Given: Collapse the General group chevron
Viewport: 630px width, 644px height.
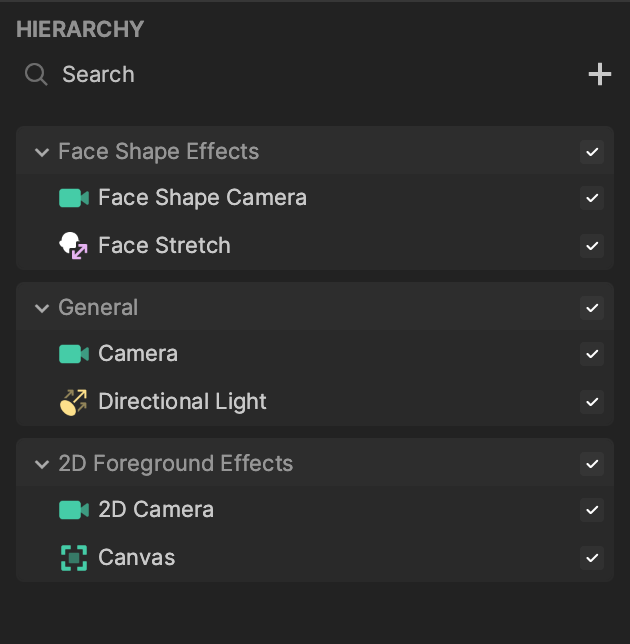Looking at the screenshot, I should 42,308.
